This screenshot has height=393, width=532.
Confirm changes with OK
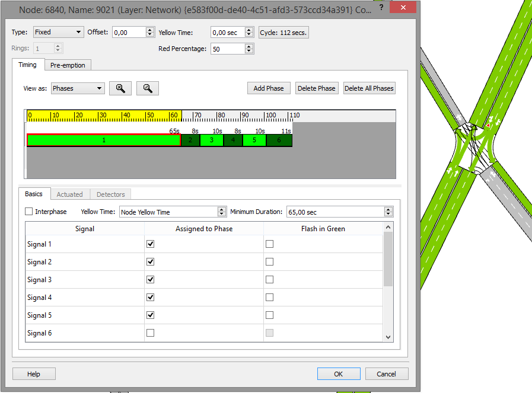[x=339, y=373]
